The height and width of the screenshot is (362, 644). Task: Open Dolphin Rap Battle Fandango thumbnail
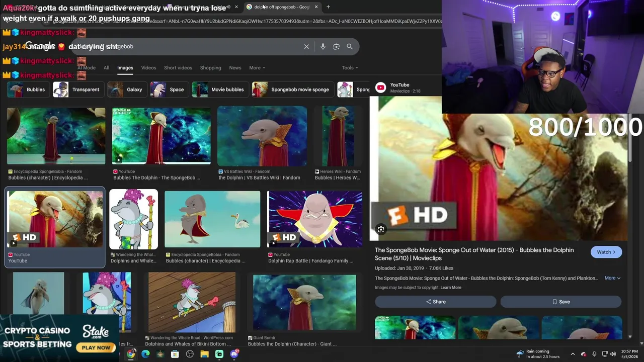315,219
